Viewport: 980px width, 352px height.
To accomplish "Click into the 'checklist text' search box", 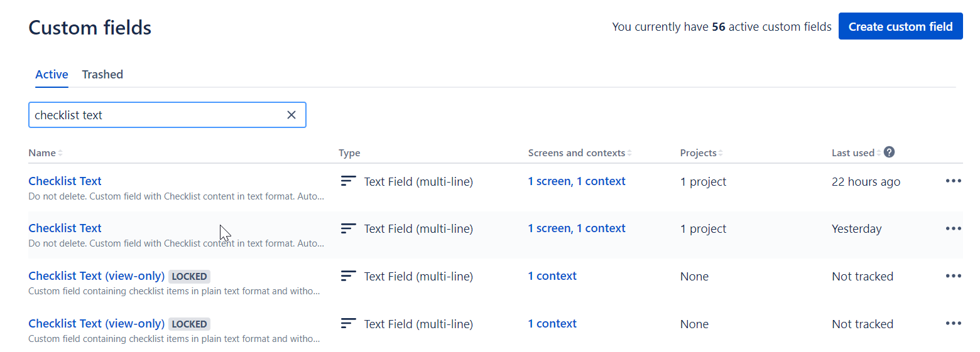I will 157,115.
